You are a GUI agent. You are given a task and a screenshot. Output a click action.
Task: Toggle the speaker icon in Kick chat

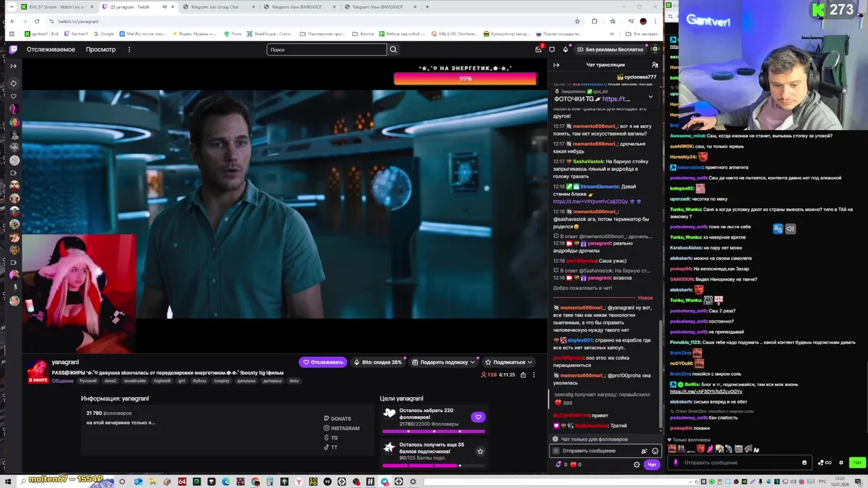[x=790, y=229]
